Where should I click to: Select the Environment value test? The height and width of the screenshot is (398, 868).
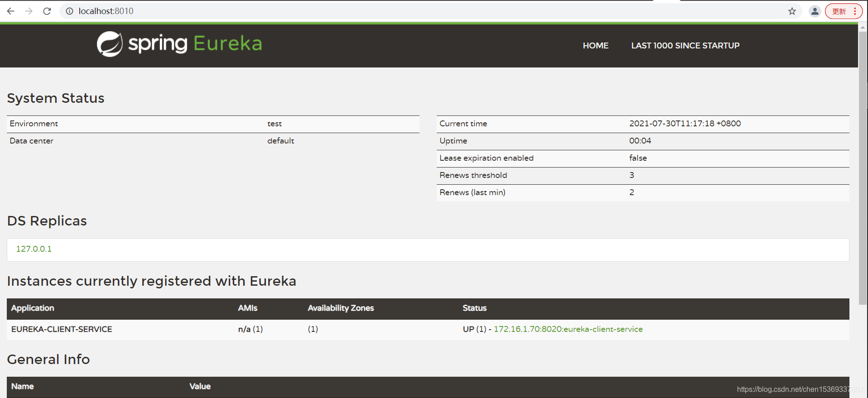click(x=275, y=124)
